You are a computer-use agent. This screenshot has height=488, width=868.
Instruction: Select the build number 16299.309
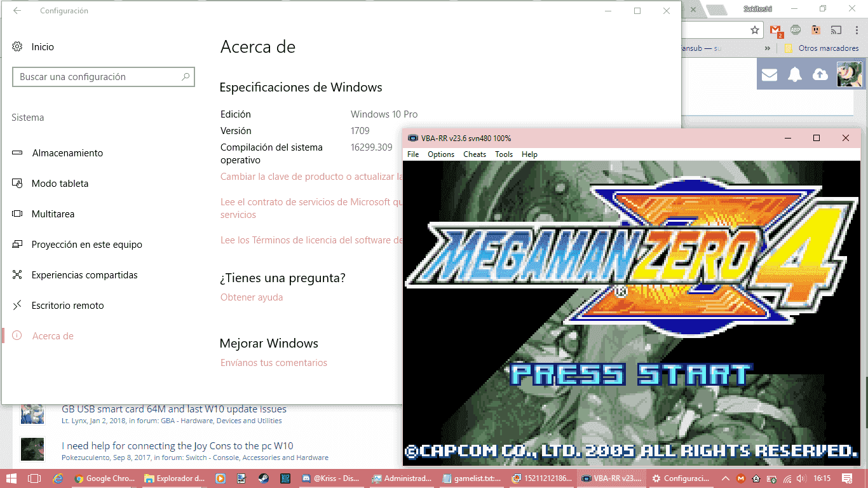[372, 147]
